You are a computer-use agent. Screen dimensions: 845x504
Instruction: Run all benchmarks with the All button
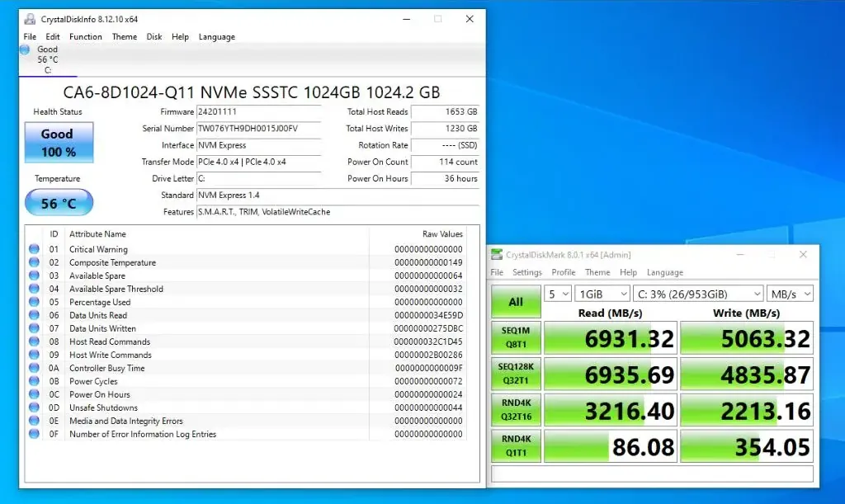click(516, 302)
